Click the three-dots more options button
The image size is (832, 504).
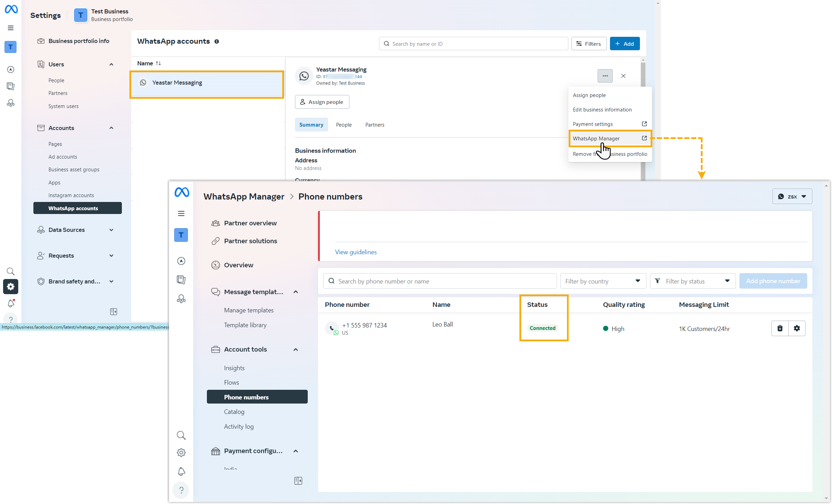605,76
